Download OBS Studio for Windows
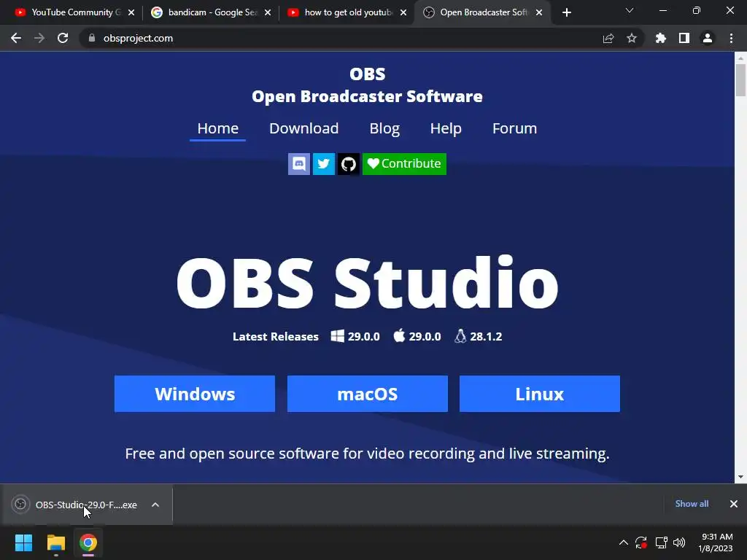The height and width of the screenshot is (560, 747). click(x=194, y=394)
